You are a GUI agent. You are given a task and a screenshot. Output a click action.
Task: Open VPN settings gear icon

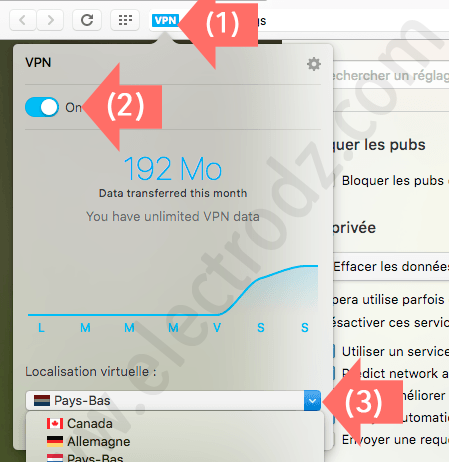(x=314, y=64)
